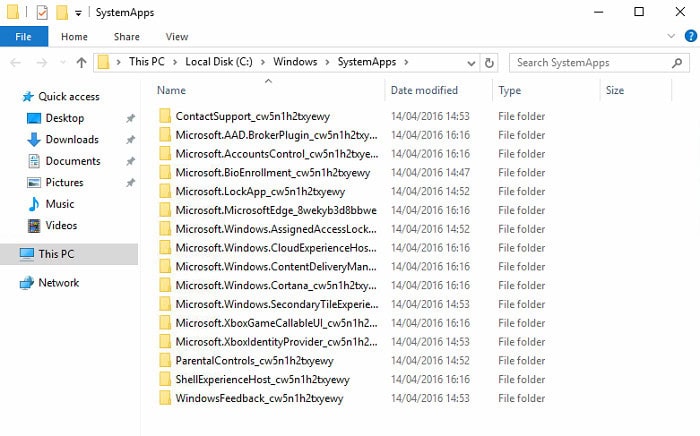The width and height of the screenshot is (700, 436).
Task: Go back using the Back arrow
Action: (x=16, y=62)
